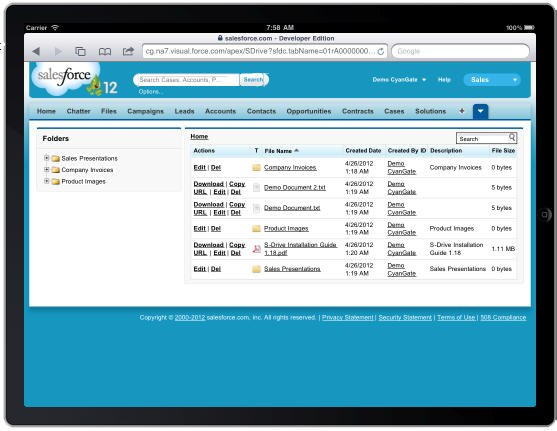The width and height of the screenshot is (557, 431).
Task: Select Sales Presentations in the Folders tree
Action: [x=89, y=158]
